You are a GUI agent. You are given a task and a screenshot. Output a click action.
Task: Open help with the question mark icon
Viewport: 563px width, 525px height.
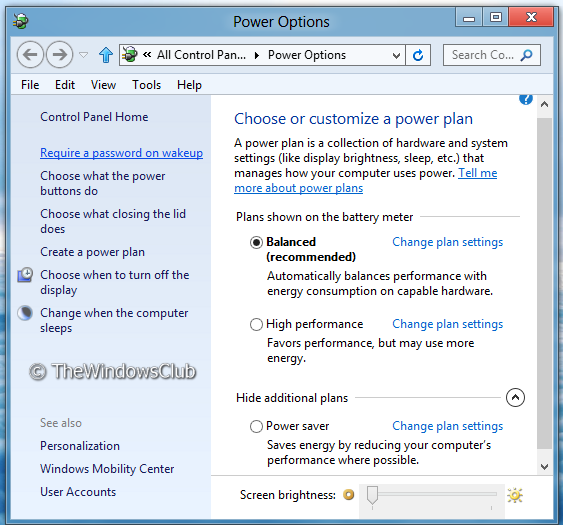click(x=526, y=99)
